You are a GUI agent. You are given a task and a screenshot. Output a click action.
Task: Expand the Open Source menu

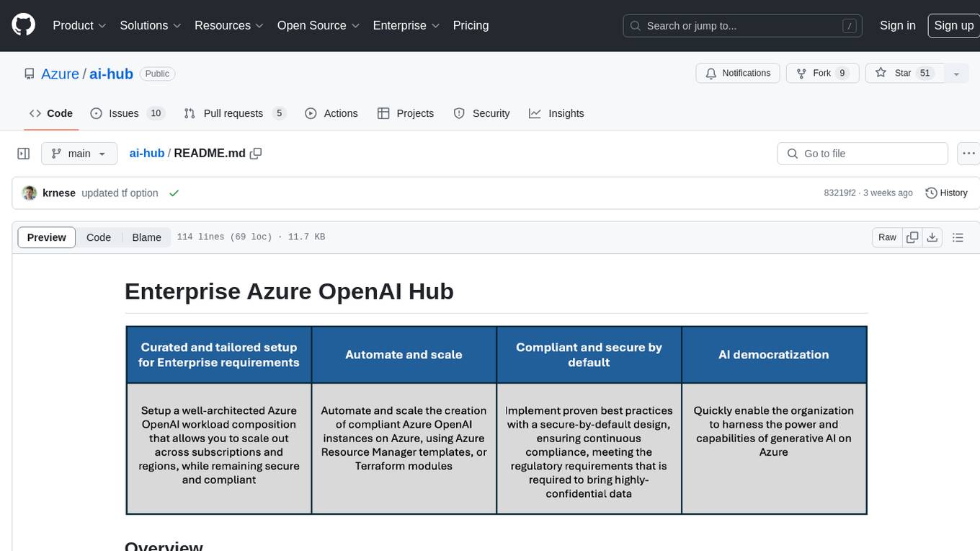tap(318, 25)
